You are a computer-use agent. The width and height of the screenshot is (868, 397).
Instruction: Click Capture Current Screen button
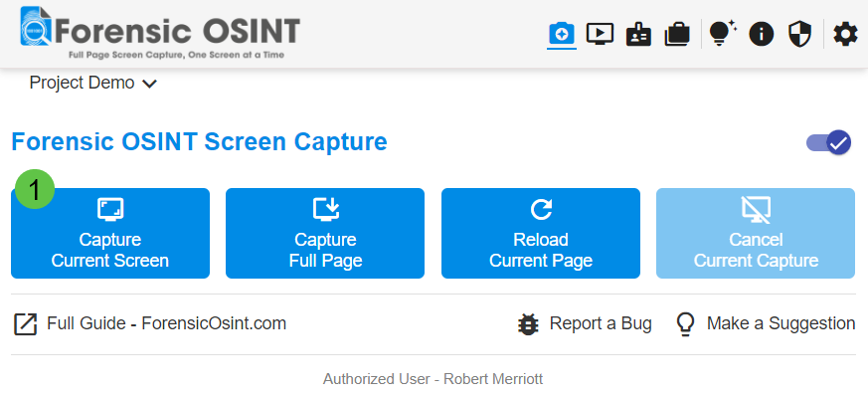(x=110, y=233)
